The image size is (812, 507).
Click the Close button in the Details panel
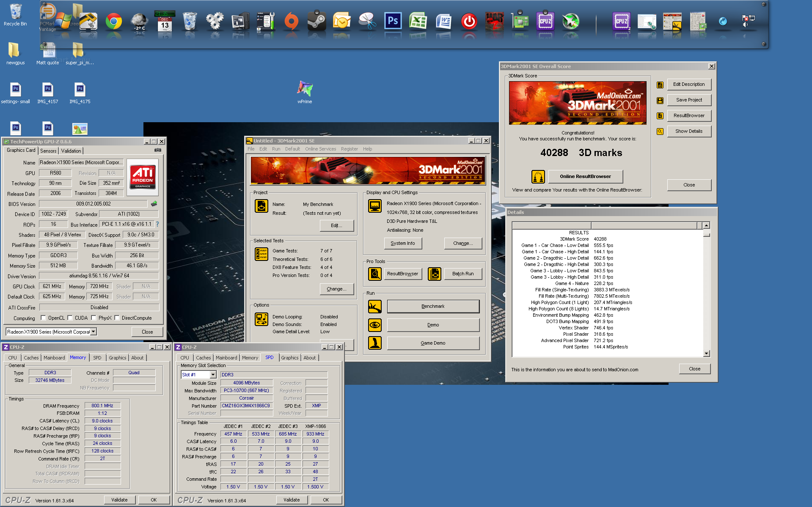(694, 369)
